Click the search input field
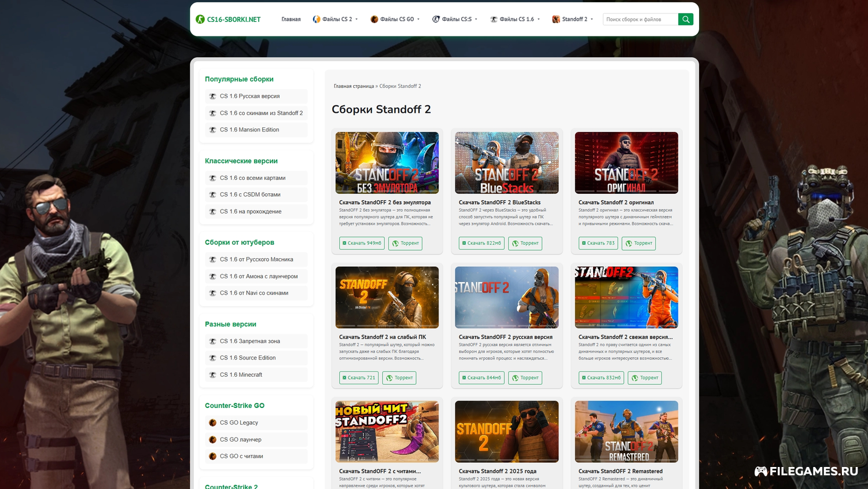The width and height of the screenshot is (868, 489). [640, 19]
